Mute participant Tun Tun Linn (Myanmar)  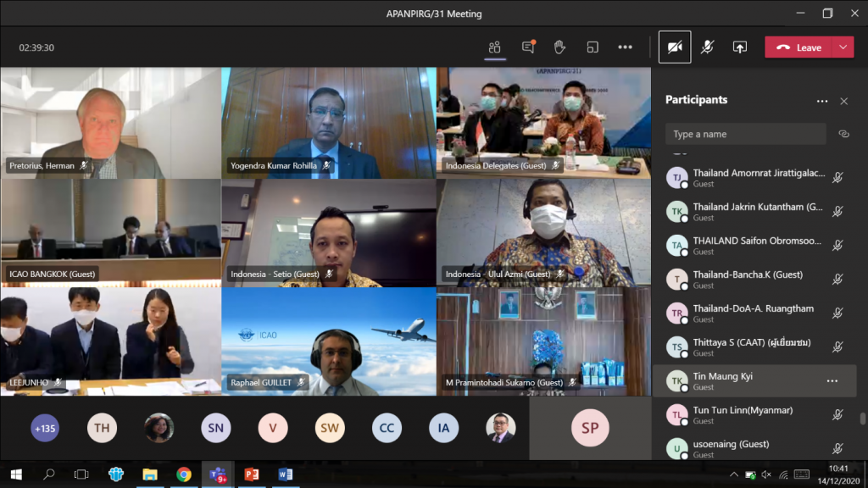(x=838, y=415)
